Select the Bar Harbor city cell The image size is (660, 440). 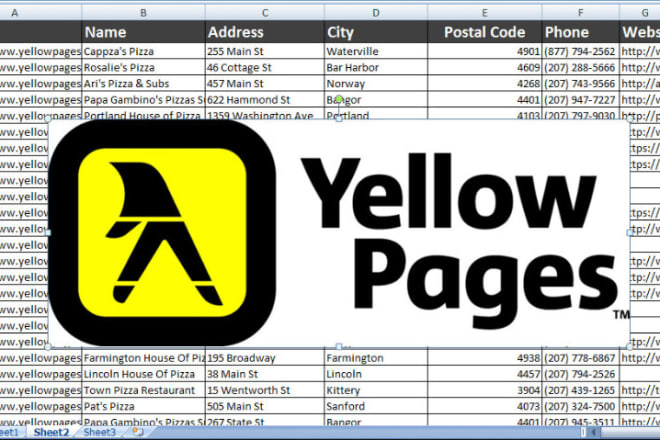coord(376,67)
